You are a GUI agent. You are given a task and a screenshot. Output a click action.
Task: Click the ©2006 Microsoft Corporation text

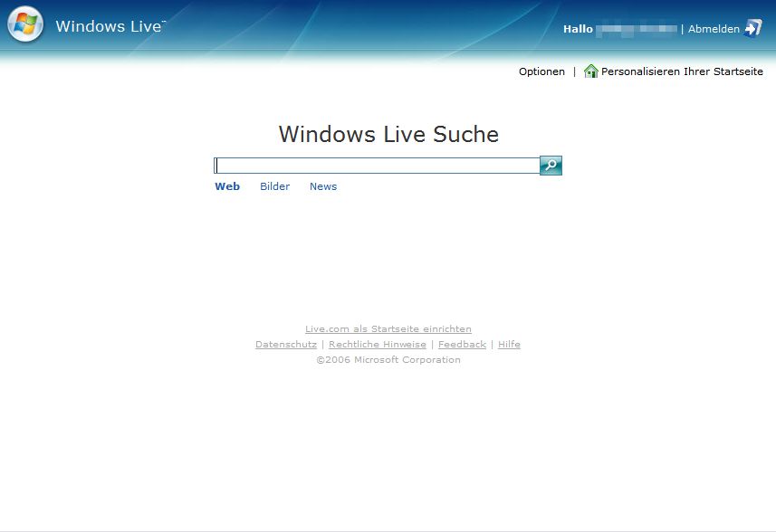[x=388, y=359]
